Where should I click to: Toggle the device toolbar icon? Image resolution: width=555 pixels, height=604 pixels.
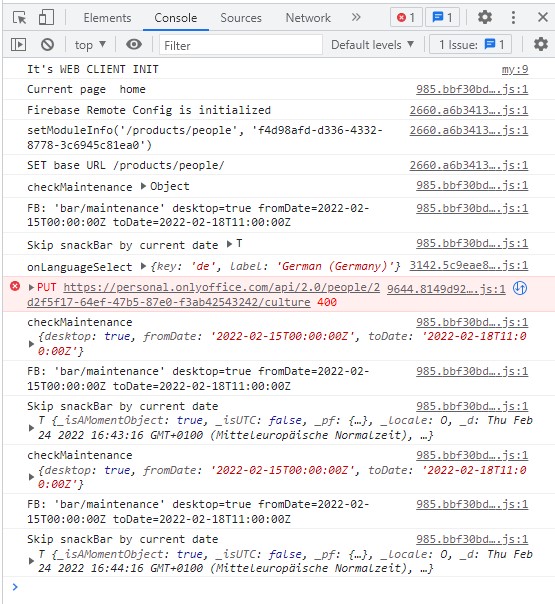pos(46,18)
